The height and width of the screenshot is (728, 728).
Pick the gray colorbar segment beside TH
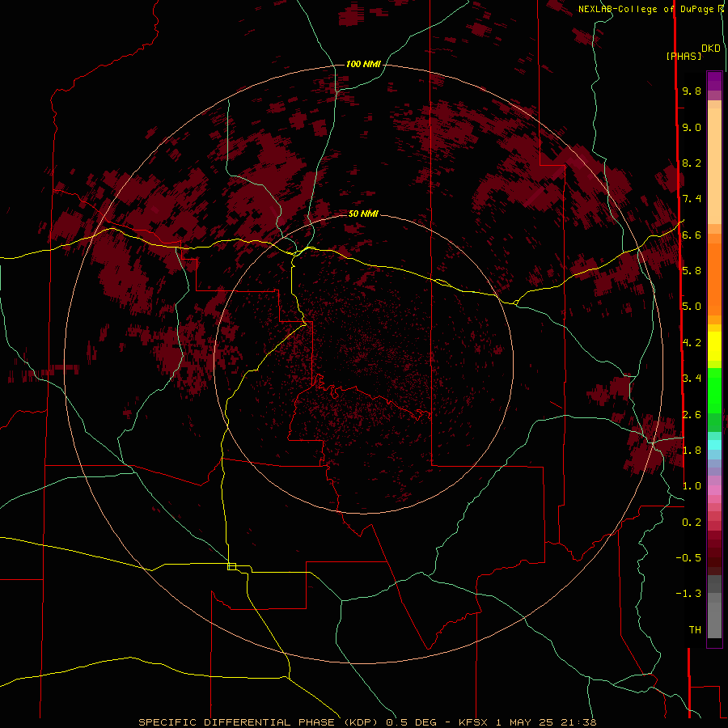(714, 620)
